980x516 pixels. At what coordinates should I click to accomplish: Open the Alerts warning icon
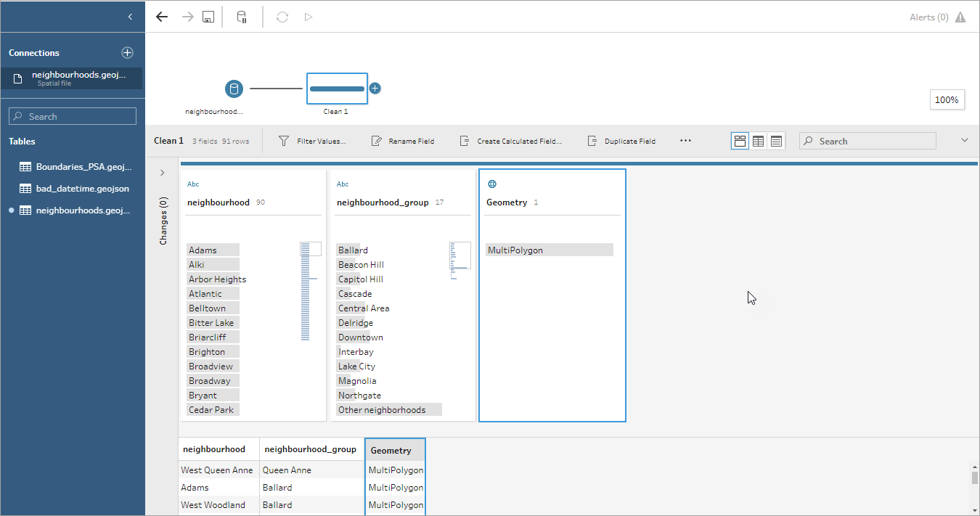coord(960,17)
